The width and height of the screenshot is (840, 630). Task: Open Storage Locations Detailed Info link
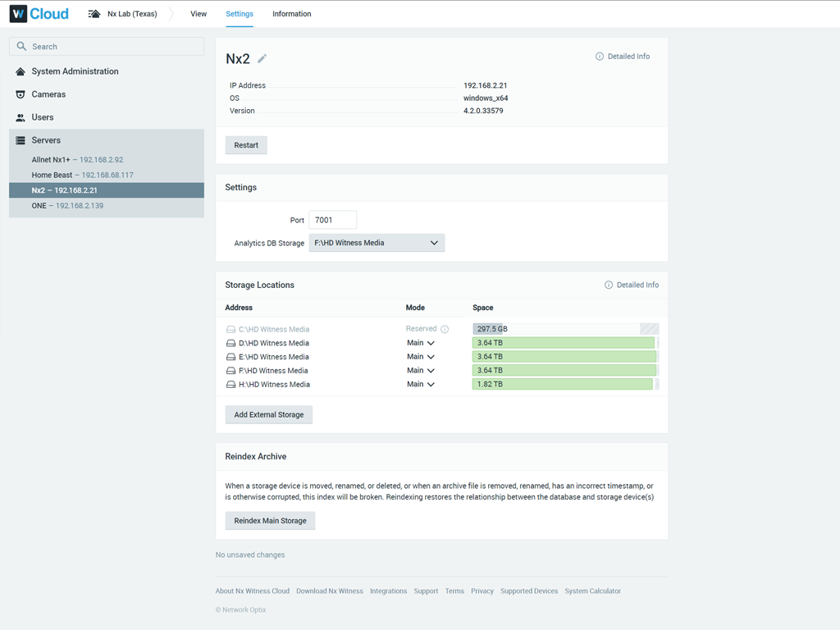click(637, 285)
